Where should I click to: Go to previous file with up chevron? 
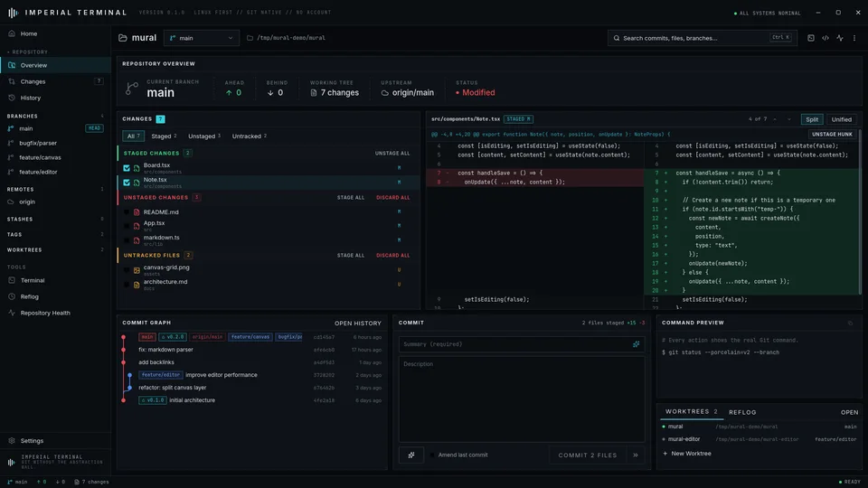pos(775,119)
